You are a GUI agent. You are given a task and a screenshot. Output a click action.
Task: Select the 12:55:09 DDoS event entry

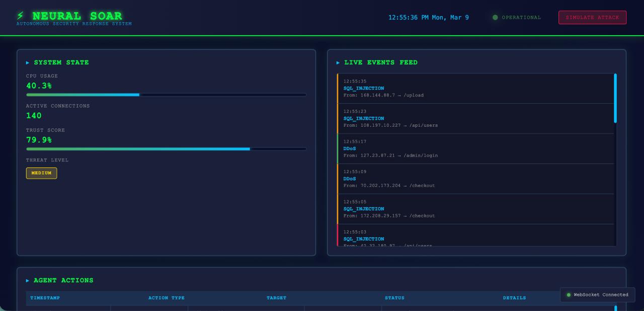pos(473,178)
